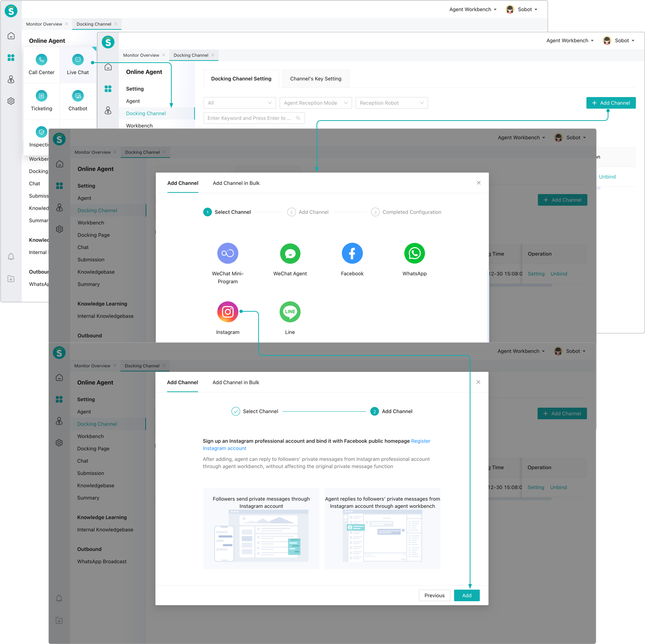Click keyword search input field

pyautogui.click(x=254, y=118)
